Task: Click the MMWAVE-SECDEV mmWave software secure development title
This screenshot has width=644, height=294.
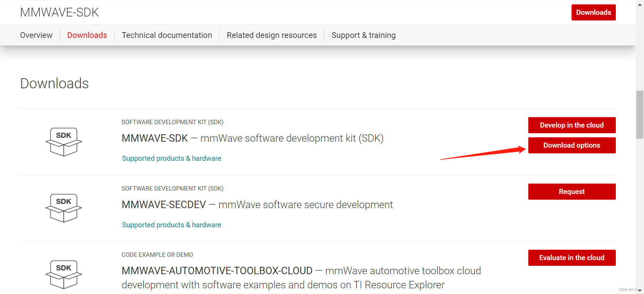Action: [x=257, y=205]
